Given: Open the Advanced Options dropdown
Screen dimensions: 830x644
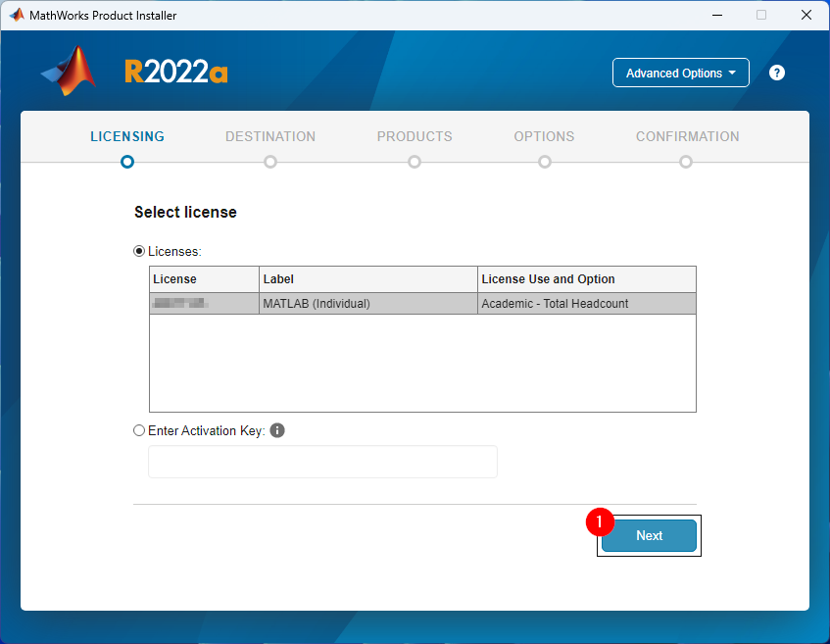Looking at the screenshot, I should point(681,73).
